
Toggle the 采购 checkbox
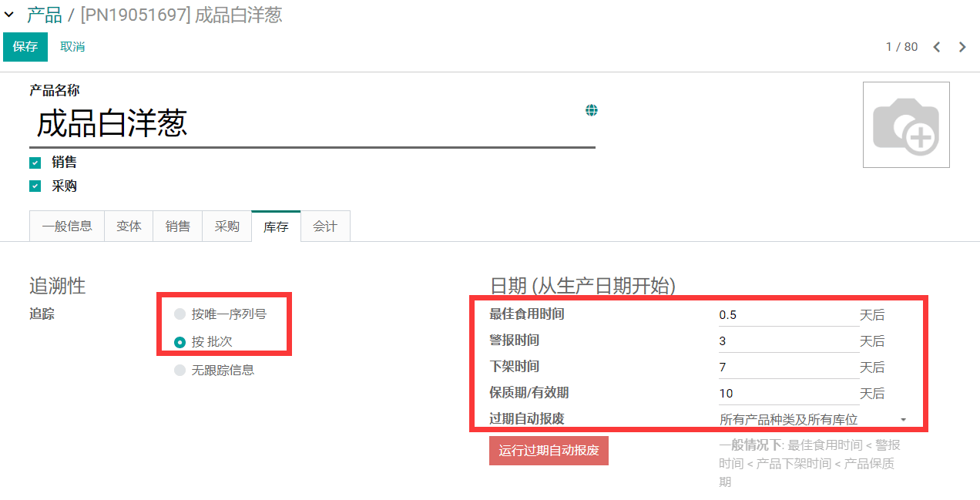click(x=35, y=186)
